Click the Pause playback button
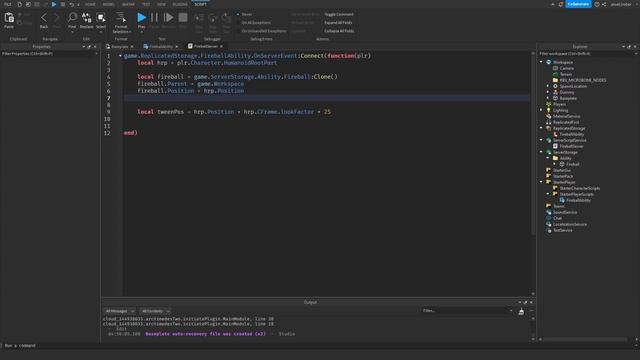640x360 pixels. 154,17
